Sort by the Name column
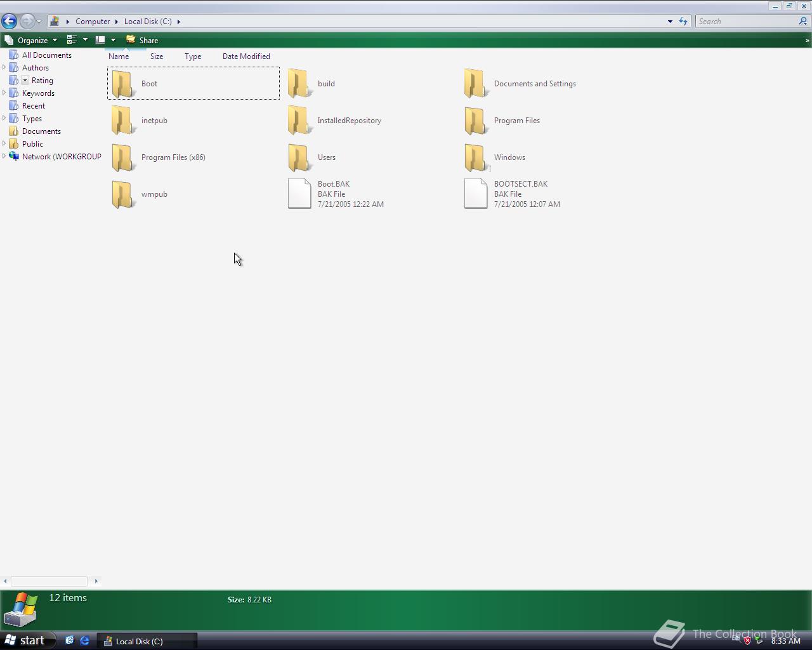Viewport: 812px width, 650px height. [119, 56]
